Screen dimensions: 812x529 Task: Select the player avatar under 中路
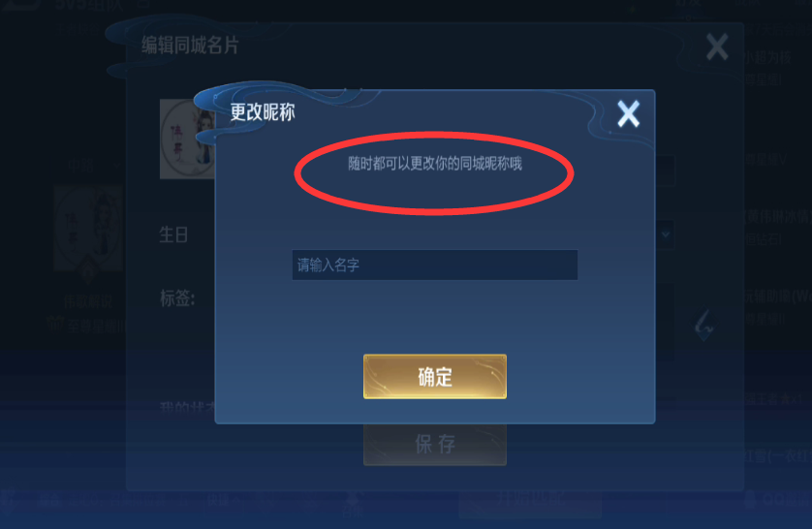click(x=88, y=228)
